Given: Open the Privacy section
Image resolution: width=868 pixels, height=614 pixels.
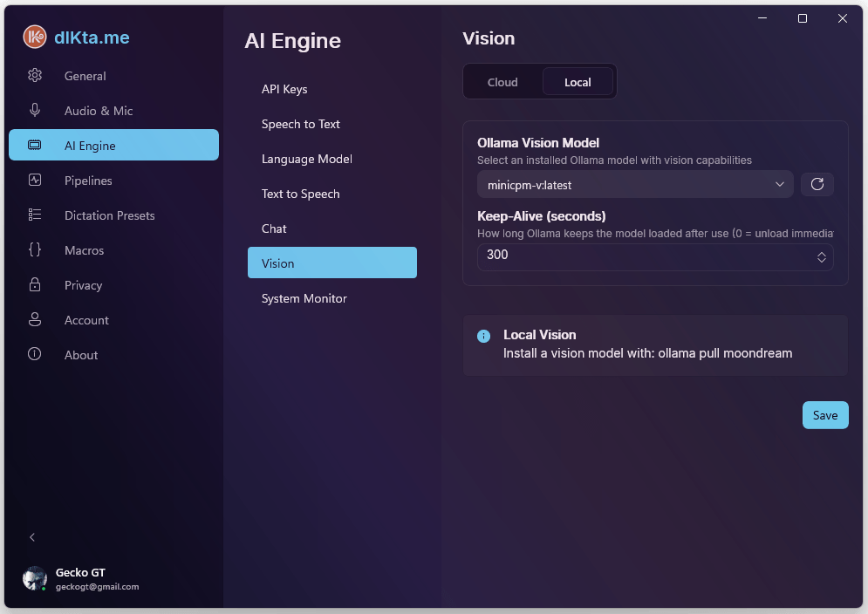Looking at the screenshot, I should pyautogui.click(x=114, y=285).
